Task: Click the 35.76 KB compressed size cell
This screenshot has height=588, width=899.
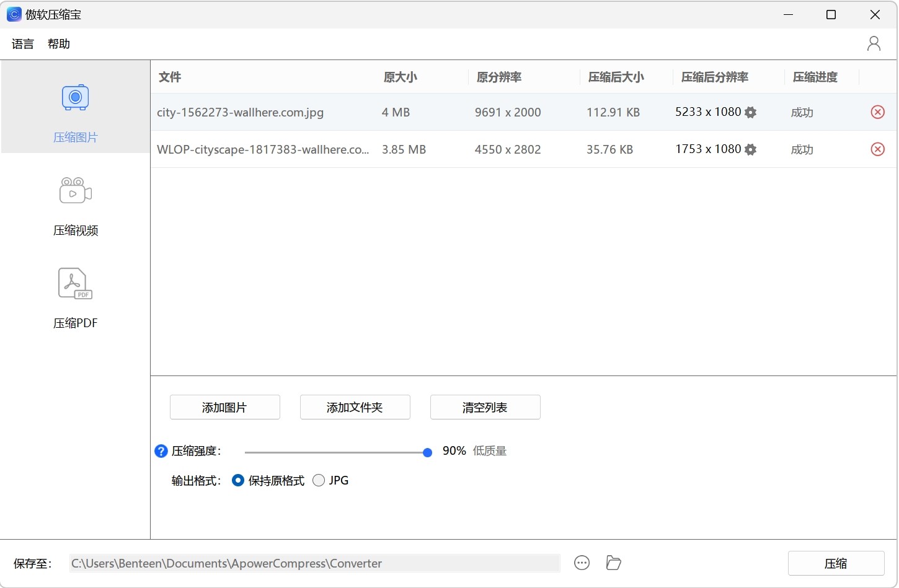Action: pos(610,149)
